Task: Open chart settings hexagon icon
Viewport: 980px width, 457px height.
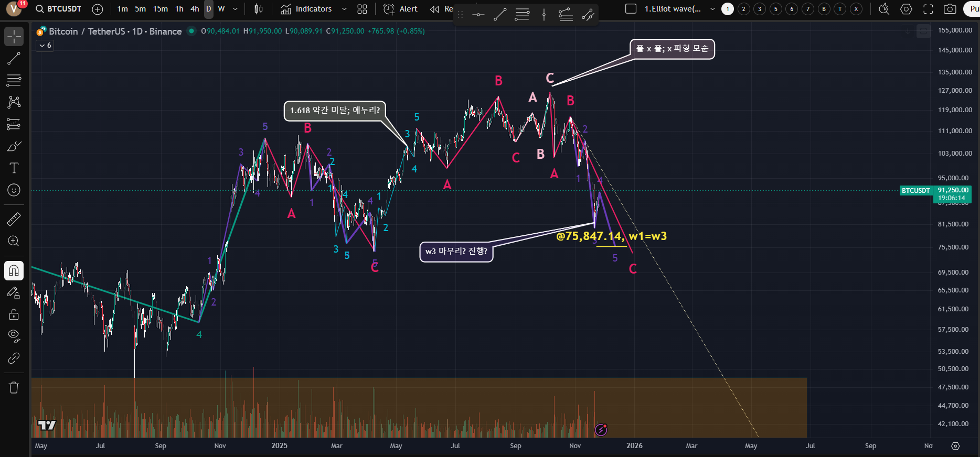Action: point(906,9)
